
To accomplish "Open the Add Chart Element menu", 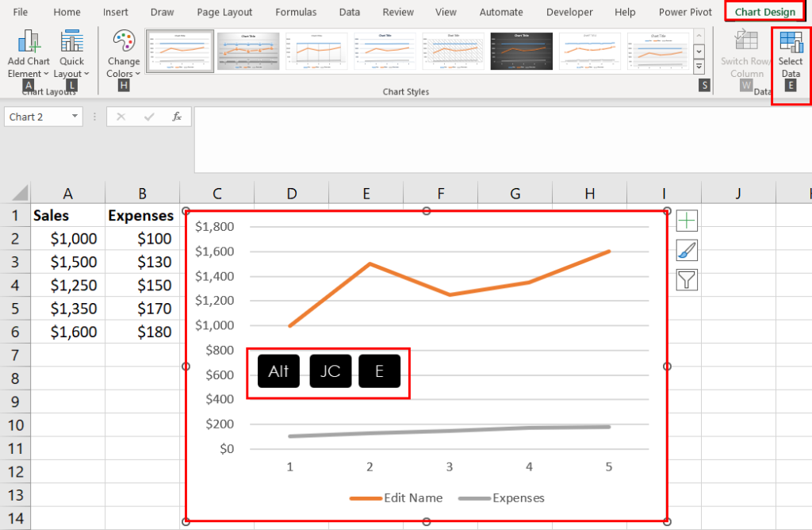I will [x=28, y=54].
